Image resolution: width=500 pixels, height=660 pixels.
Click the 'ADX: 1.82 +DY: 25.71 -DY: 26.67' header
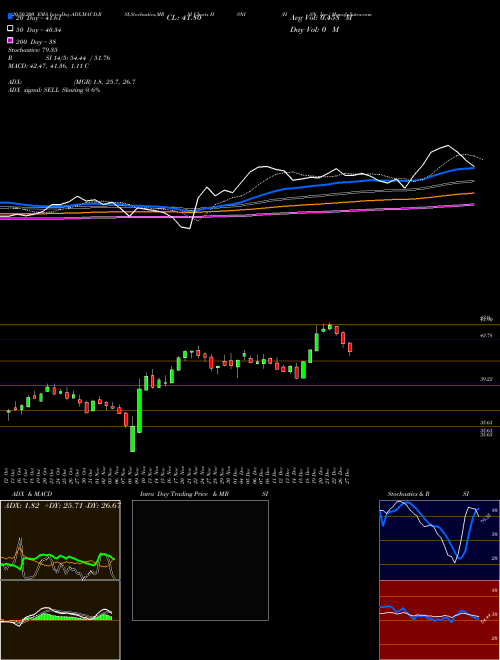point(62,505)
